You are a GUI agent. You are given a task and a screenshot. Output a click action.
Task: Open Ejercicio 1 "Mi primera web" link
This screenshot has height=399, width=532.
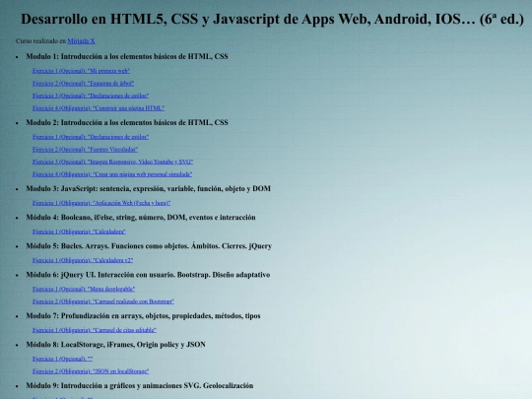click(x=81, y=71)
